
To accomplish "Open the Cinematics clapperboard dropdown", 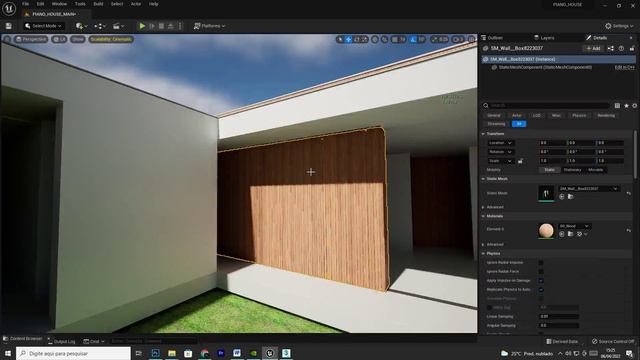I will click(x=118, y=26).
